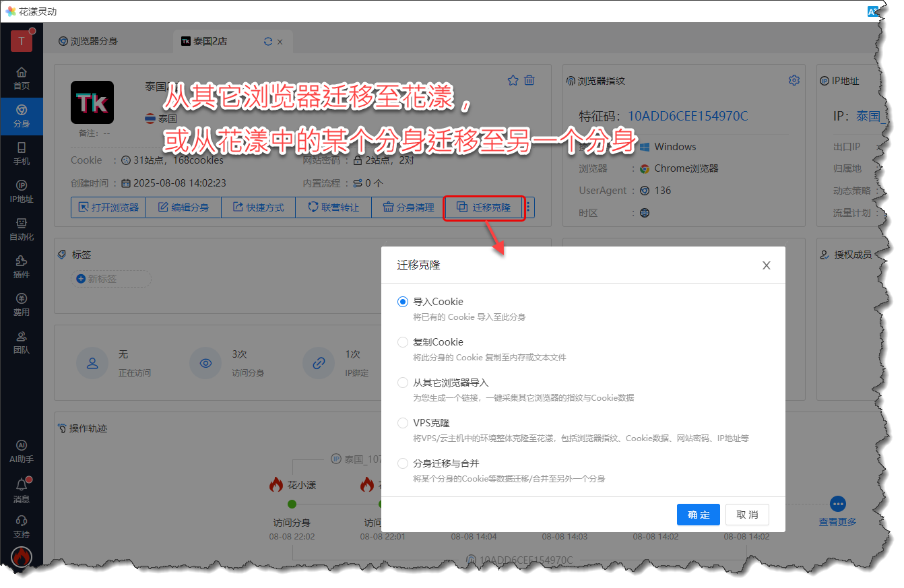Open the 首页 home sidebar item

click(x=22, y=78)
